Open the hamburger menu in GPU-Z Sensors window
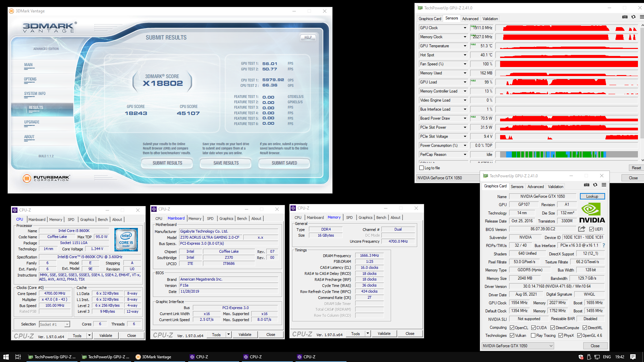This screenshot has height=362, width=644. tap(641, 17)
